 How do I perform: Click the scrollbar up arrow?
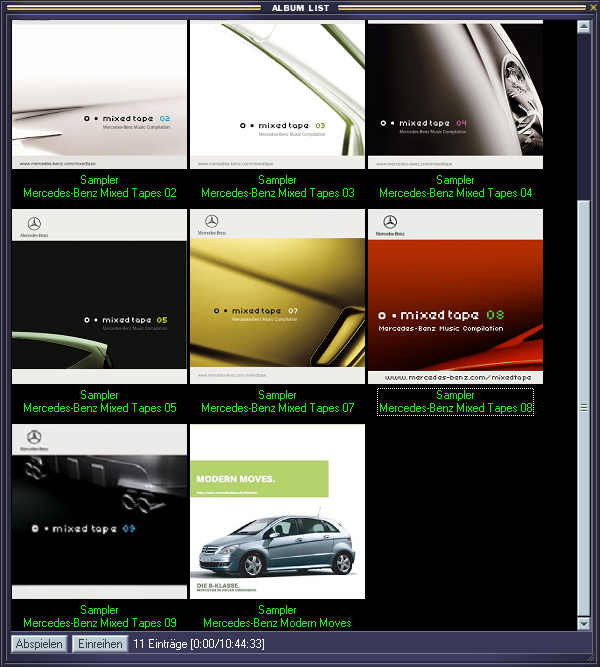(x=584, y=27)
